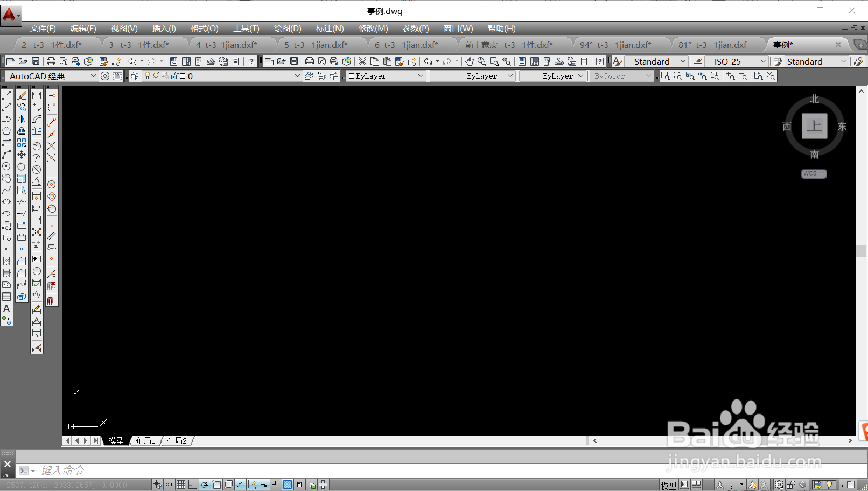Click the Save icon in first toolbar
The width and height of the screenshot is (868, 491).
pyautogui.click(x=36, y=61)
